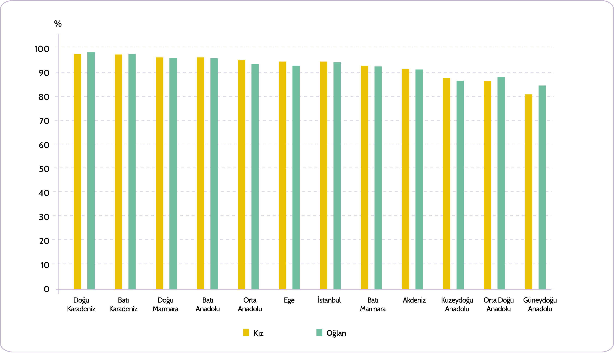This screenshot has height=364, width=614.
Task: Click the İstanbul axis label
Action: (329, 300)
